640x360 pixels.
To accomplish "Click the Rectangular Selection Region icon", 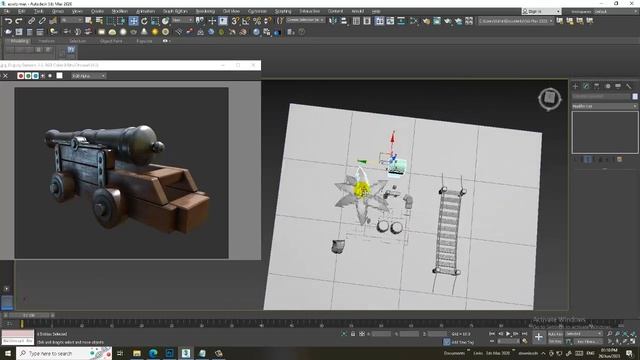I will [x=110, y=21].
